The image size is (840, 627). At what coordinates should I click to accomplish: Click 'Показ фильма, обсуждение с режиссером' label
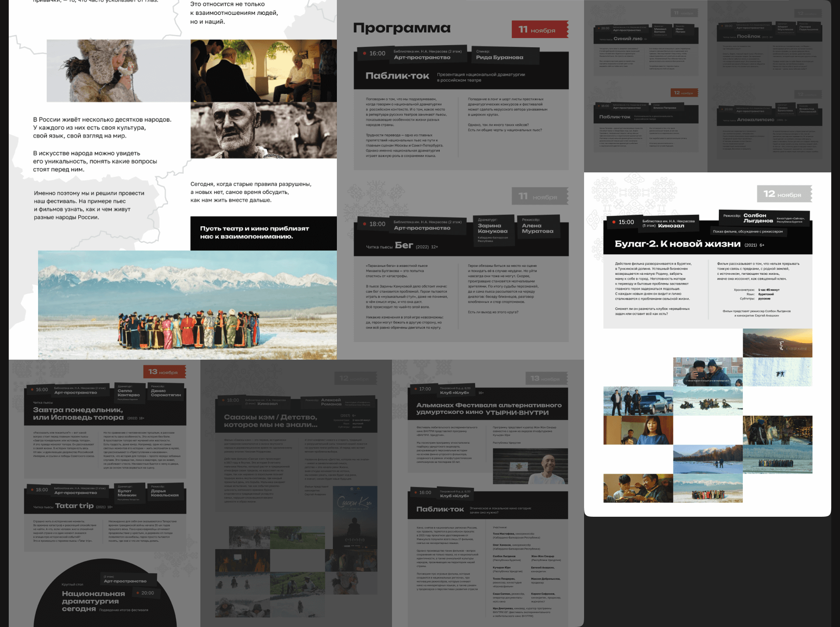coord(748,231)
